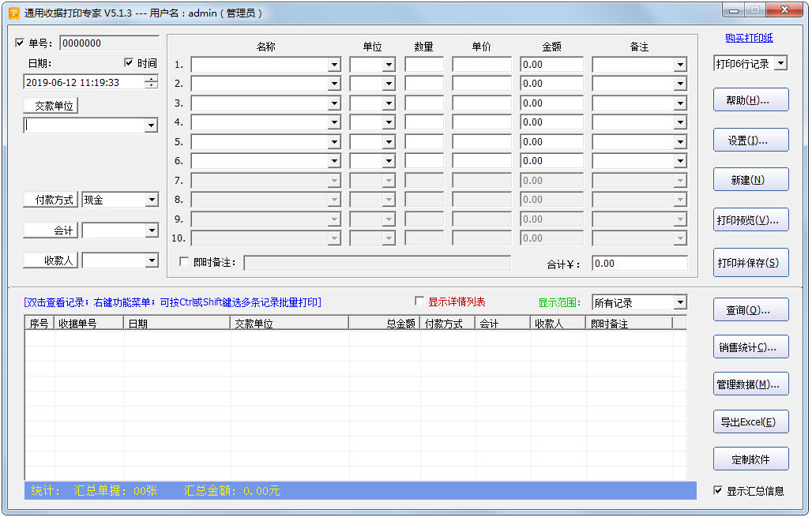Open the 会计 dropdown
The image size is (812, 517).
(x=151, y=230)
